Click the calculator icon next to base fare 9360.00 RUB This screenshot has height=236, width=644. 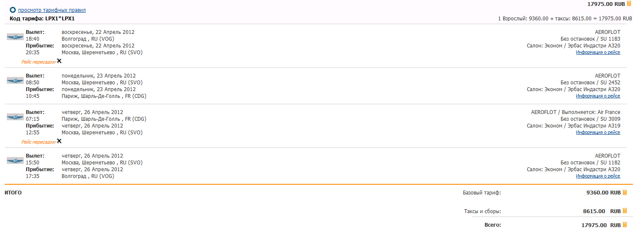click(x=625, y=192)
